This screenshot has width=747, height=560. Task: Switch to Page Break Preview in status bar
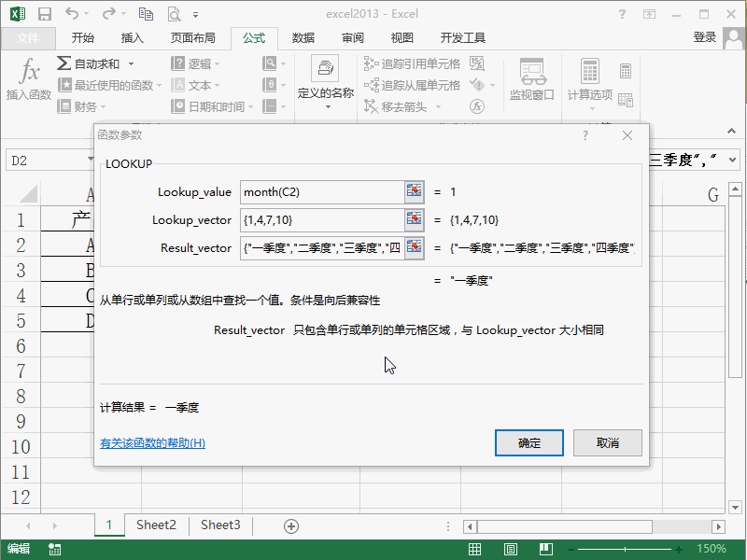tap(546, 549)
